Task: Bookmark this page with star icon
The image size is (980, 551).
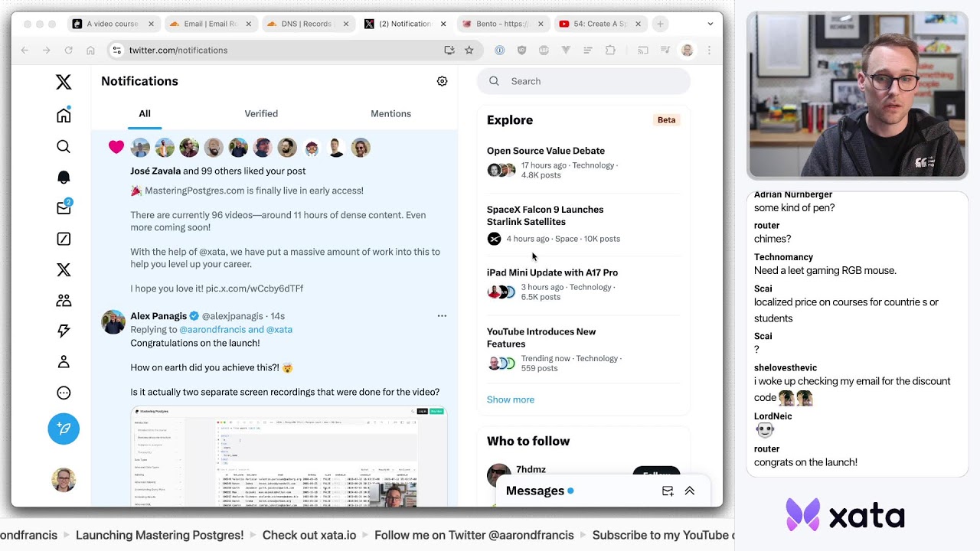Action: click(469, 50)
